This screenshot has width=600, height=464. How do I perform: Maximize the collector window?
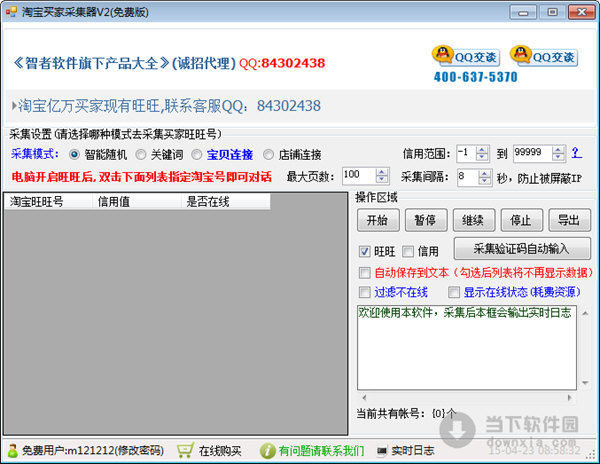tap(552, 12)
